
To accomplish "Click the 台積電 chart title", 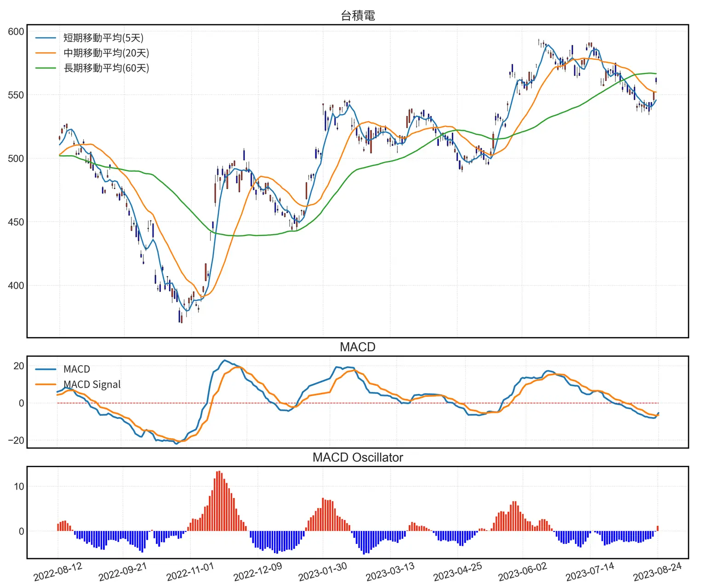I will (358, 16).
